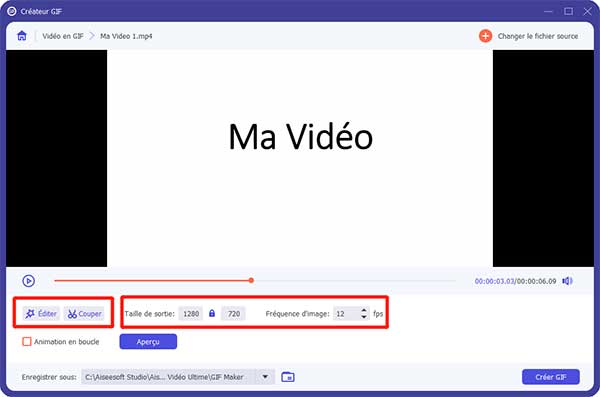Viewport: 600px width, 397px height.
Task: Click the orange plus icon
Action: (x=485, y=36)
